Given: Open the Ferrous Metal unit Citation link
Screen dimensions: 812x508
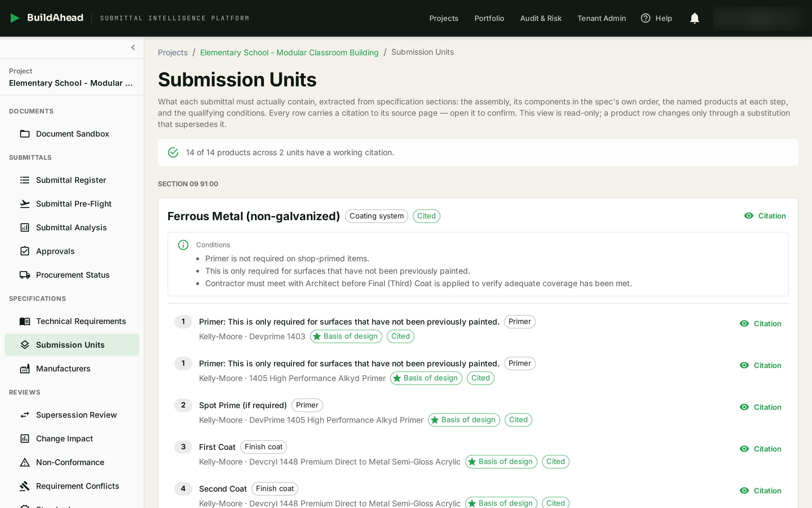Looking at the screenshot, I should click(x=765, y=216).
